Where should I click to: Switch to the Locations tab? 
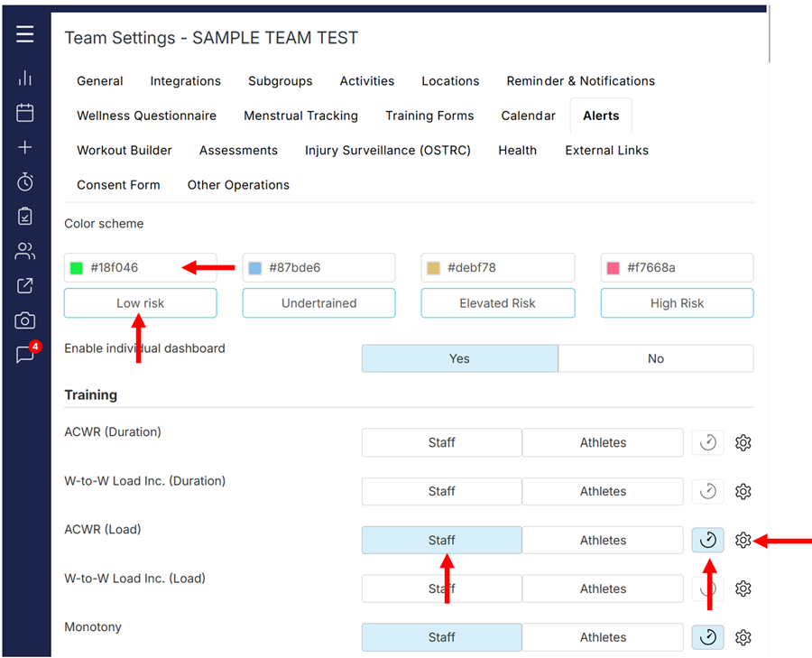click(450, 81)
